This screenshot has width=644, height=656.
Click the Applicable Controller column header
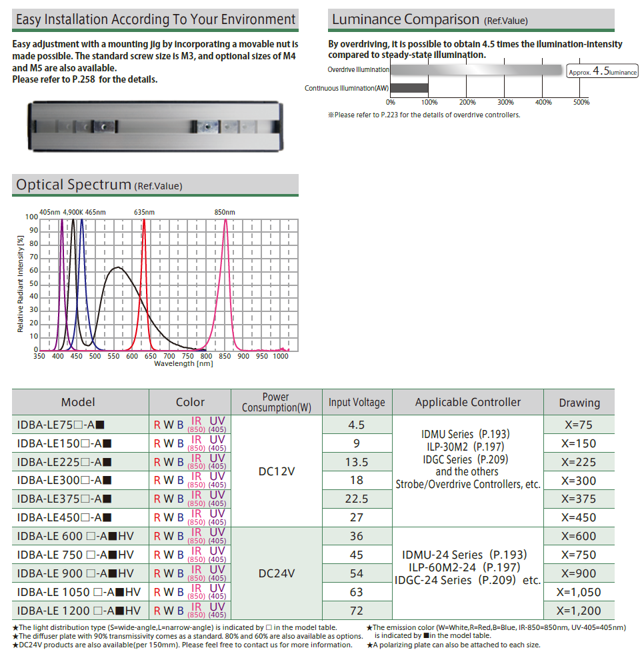pyautogui.click(x=468, y=402)
